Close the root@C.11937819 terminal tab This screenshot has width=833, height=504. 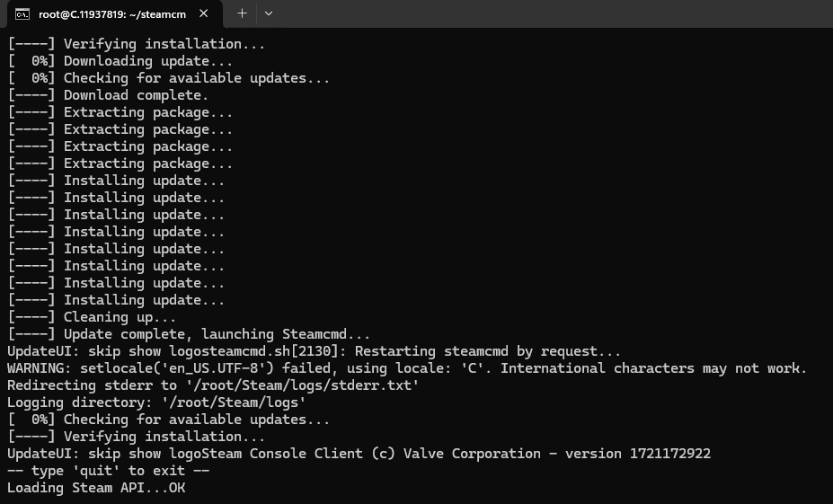click(203, 13)
